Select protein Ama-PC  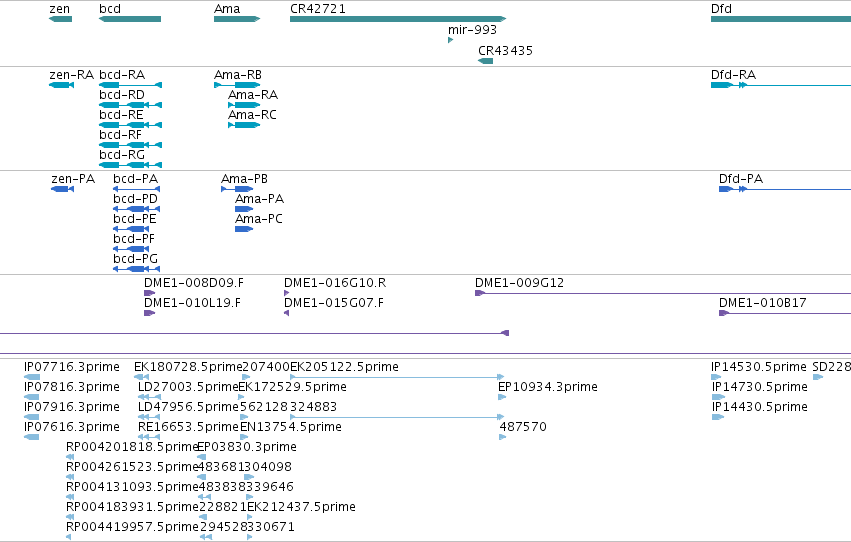(244, 229)
